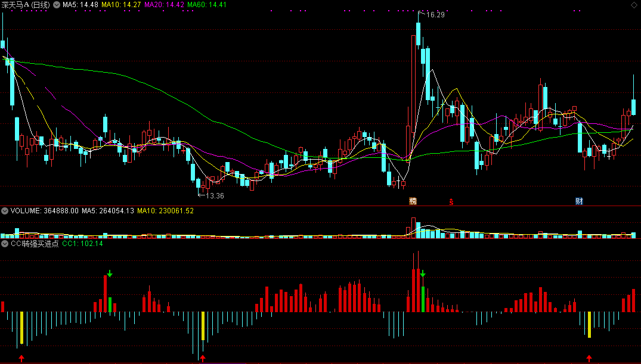Click the MA20: 14.42 label
Image resolution: width=641 pixels, height=364 pixels.
pyautogui.click(x=165, y=5)
